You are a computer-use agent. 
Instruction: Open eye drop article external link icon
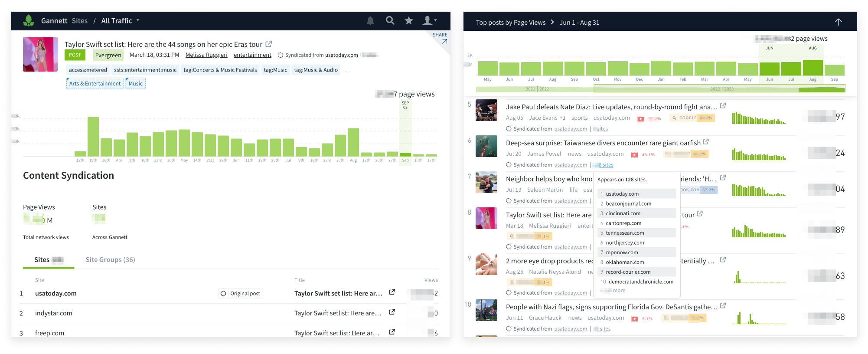pyautogui.click(x=723, y=260)
